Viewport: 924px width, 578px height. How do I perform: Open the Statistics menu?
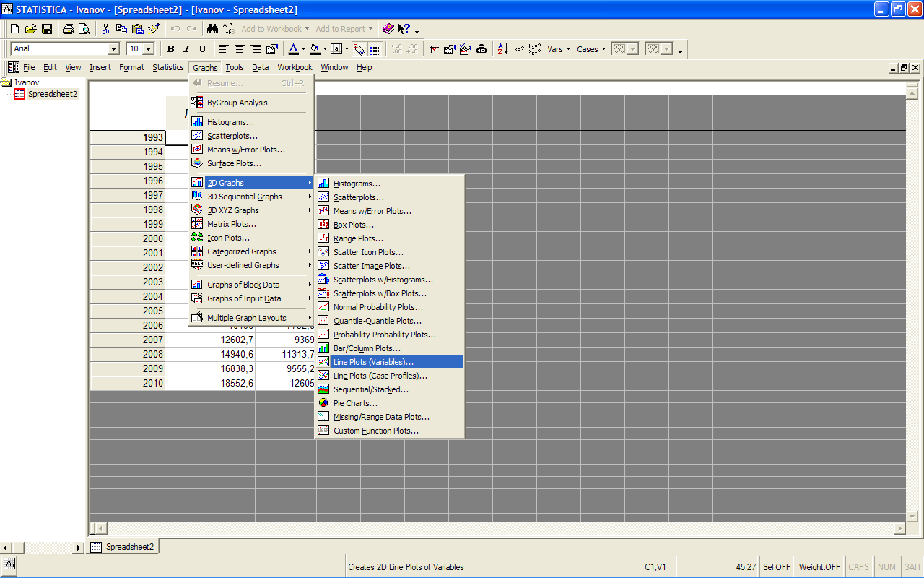coord(167,67)
